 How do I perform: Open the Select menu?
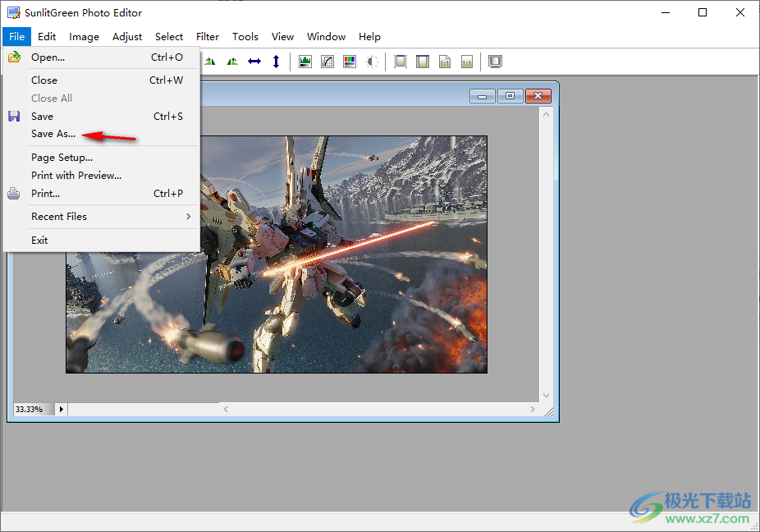click(x=169, y=37)
